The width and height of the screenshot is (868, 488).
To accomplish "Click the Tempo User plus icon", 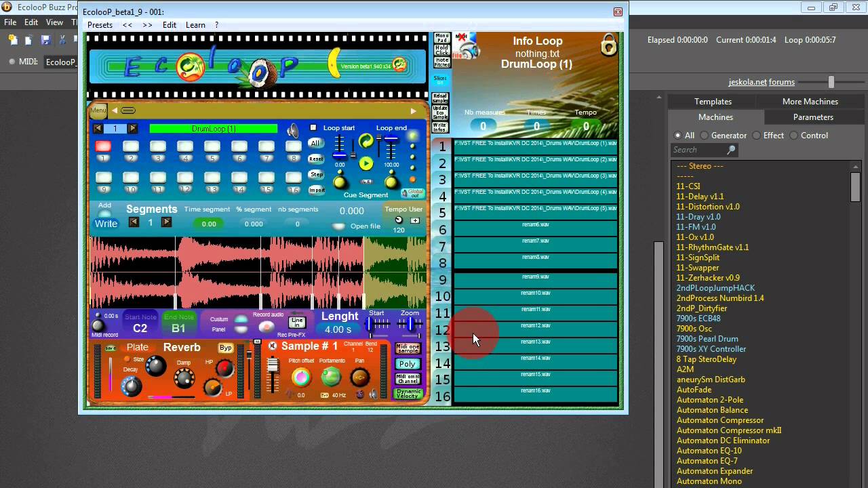I will 415,220.
